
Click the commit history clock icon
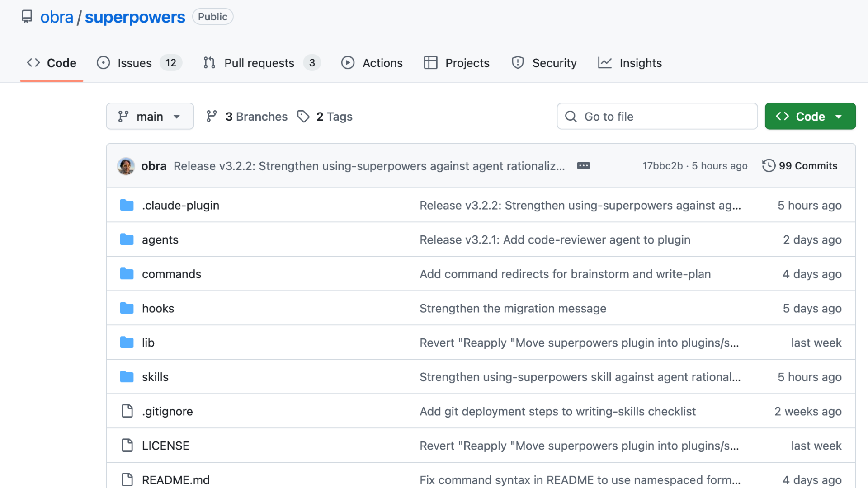pyautogui.click(x=769, y=166)
